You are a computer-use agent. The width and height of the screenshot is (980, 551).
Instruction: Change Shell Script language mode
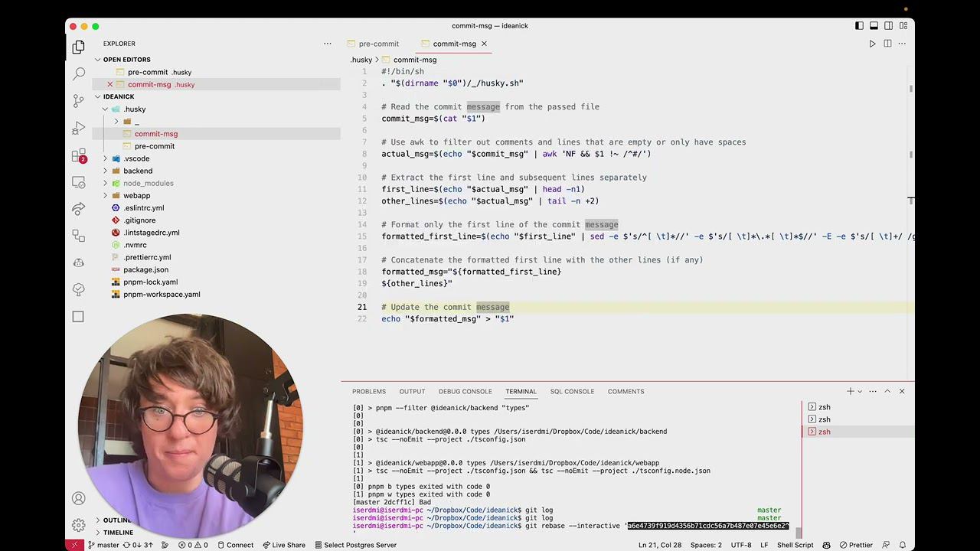pyautogui.click(x=795, y=545)
